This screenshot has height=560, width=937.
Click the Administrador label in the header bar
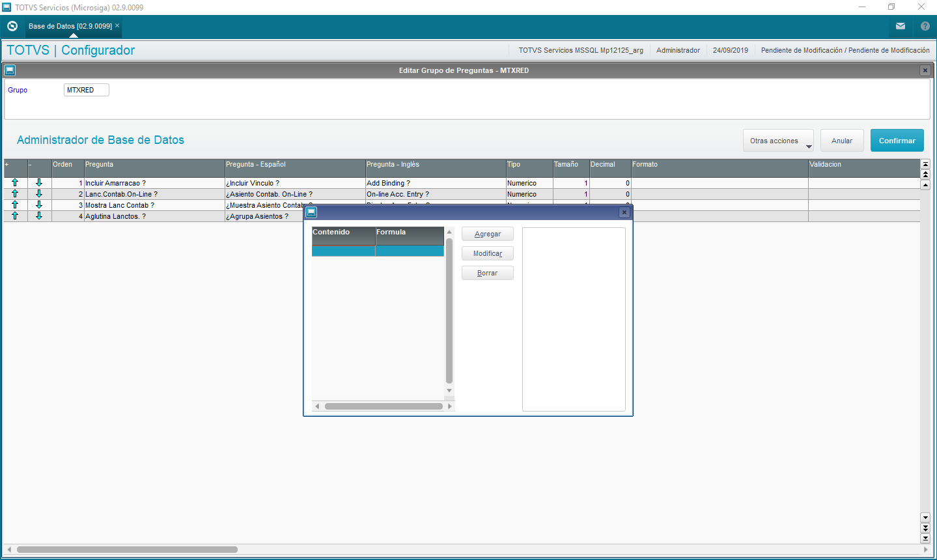tap(678, 50)
